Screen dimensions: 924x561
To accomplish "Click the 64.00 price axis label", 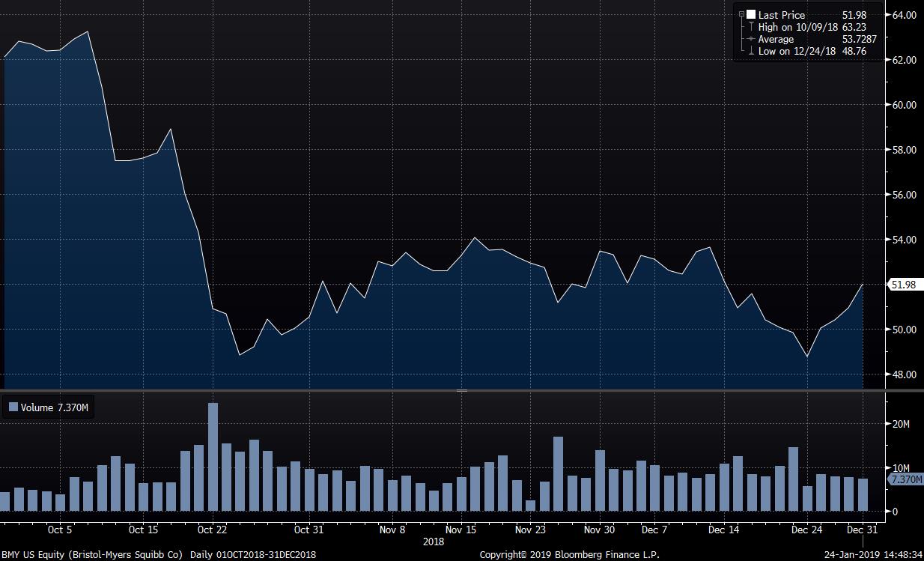I will 904,15.
